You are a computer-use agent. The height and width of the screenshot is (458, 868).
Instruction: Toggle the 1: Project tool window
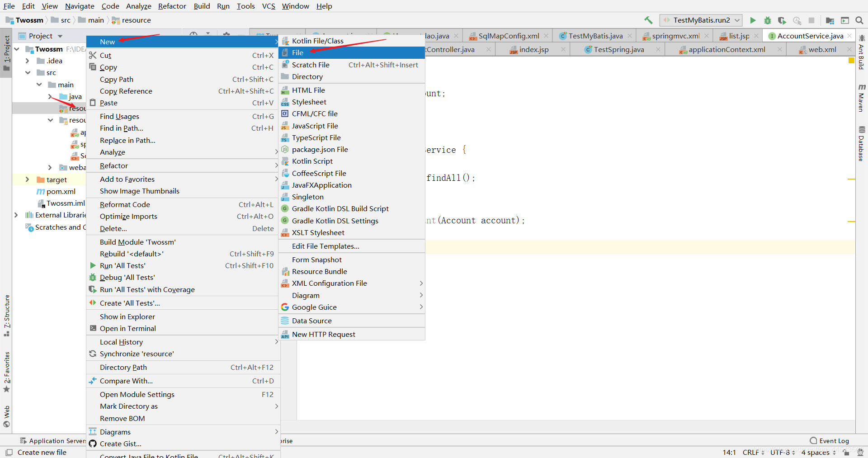6,53
